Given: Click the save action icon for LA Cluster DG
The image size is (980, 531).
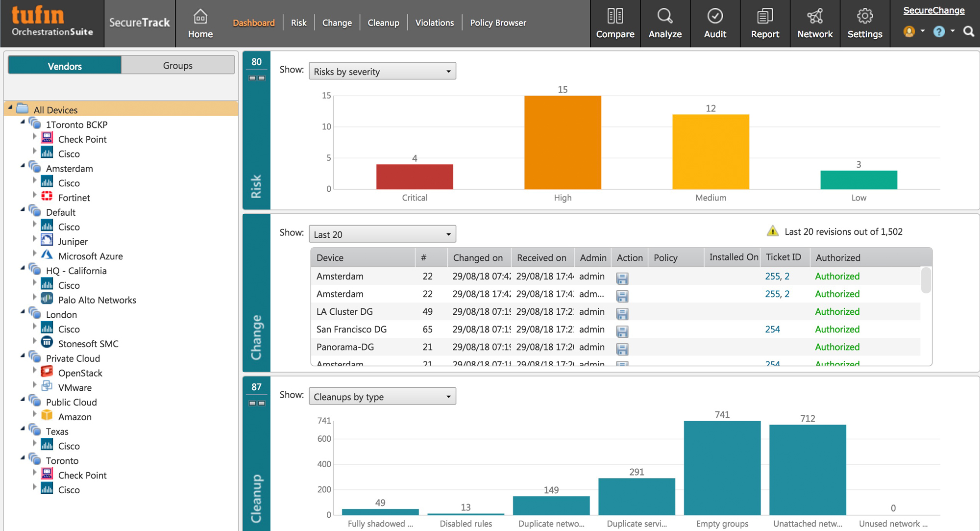Looking at the screenshot, I should (622, 313).
